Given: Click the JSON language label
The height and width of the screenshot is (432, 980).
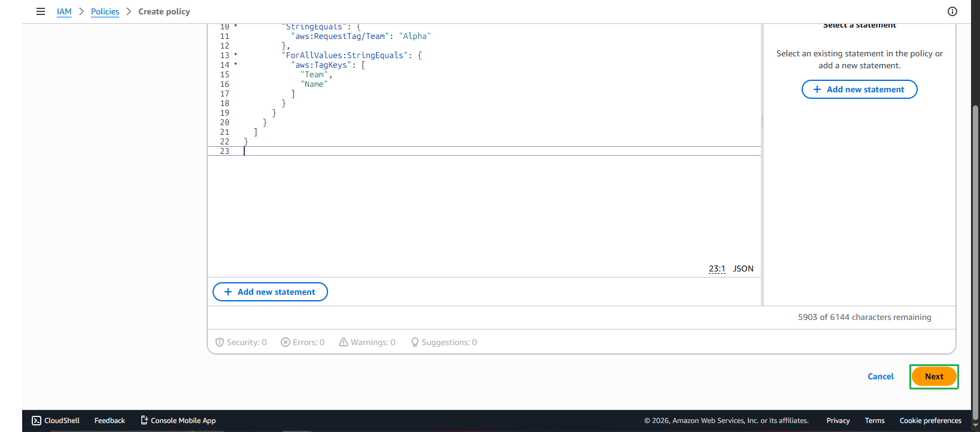Looking at the screenshot, I should click(743, 268).
